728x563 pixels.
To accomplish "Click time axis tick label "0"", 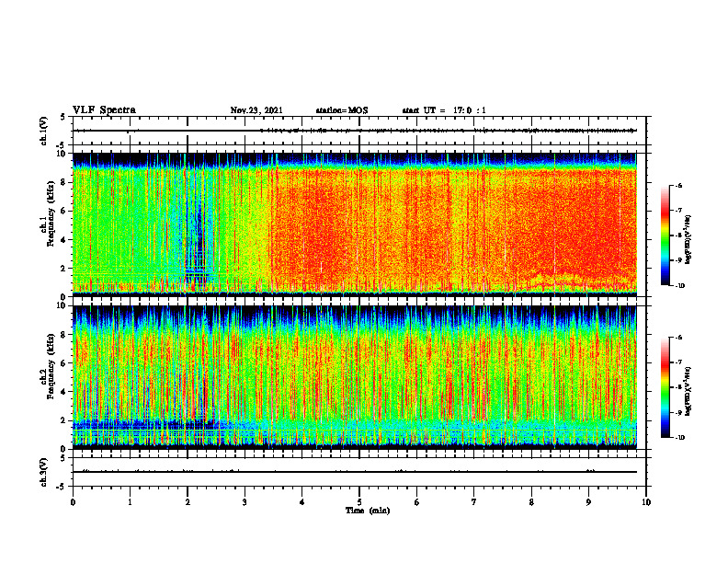I will pos(73,502).
